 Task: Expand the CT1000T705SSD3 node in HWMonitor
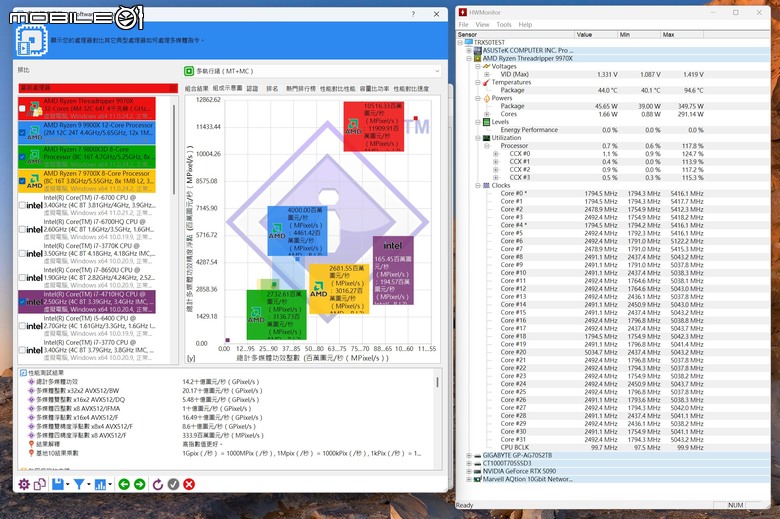click(x=469, y=463)
